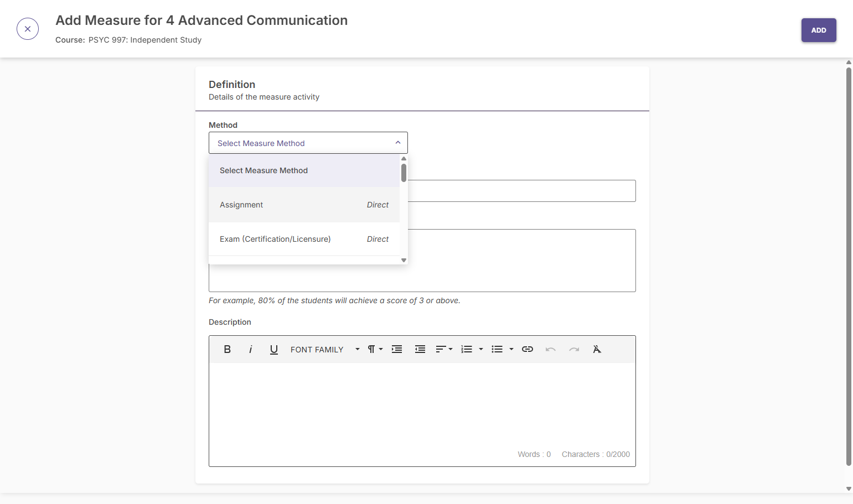The height and width of the screenshot is (504, 853).
Task: Click the decrease indent icon
Action: coord(420,349)
